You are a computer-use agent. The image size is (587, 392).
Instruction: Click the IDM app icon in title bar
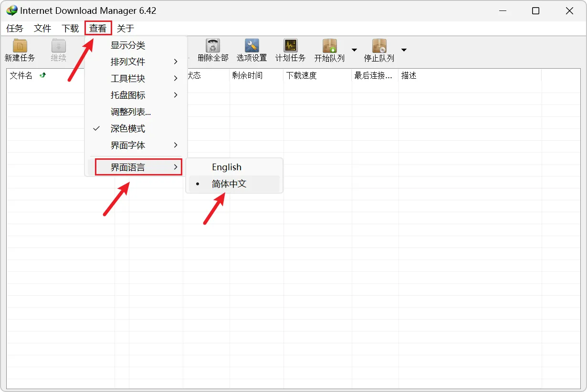11,10
